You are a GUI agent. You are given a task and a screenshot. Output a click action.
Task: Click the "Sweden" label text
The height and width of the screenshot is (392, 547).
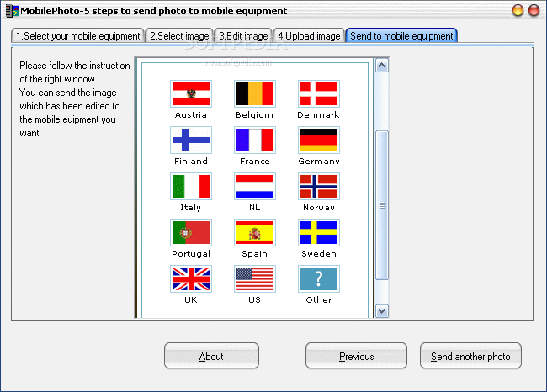coord(319,253)
